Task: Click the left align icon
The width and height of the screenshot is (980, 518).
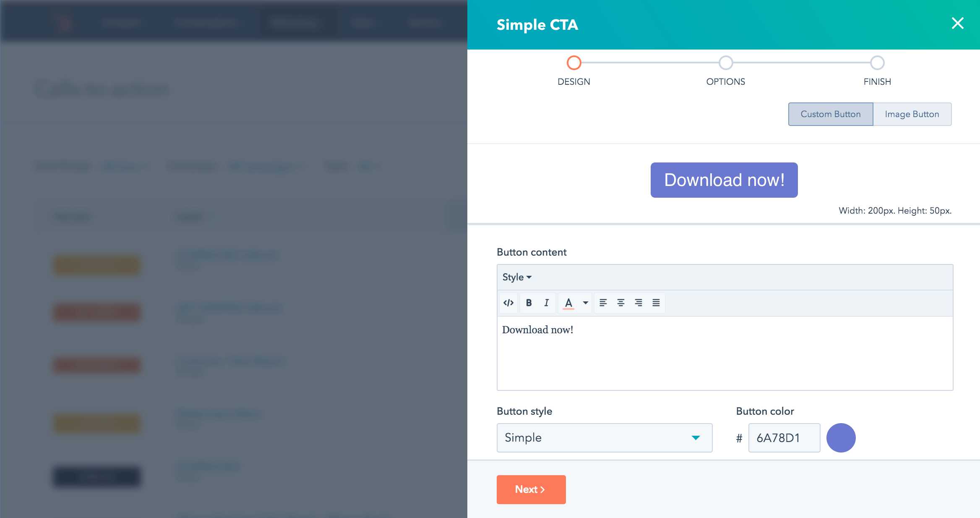Action: tap(601, 303)
